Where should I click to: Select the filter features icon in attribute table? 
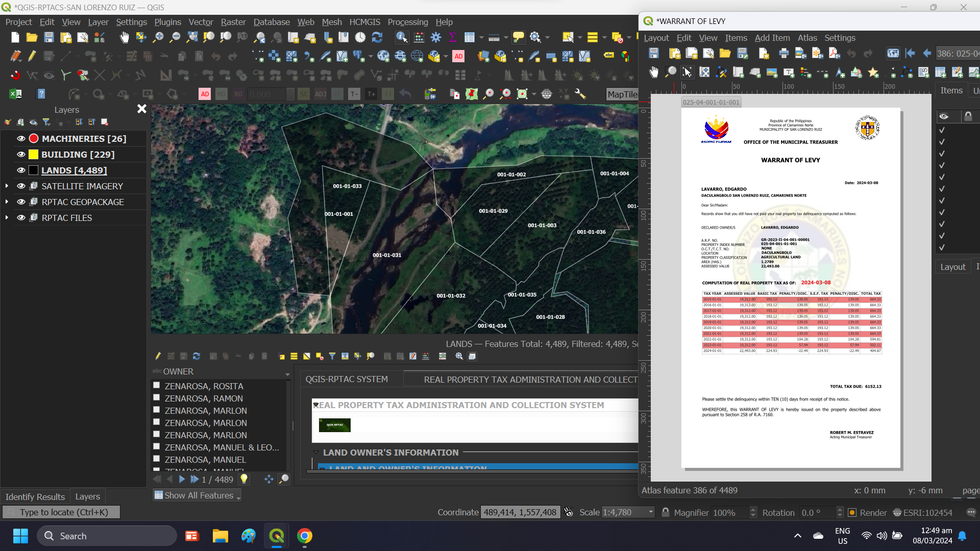332,356
